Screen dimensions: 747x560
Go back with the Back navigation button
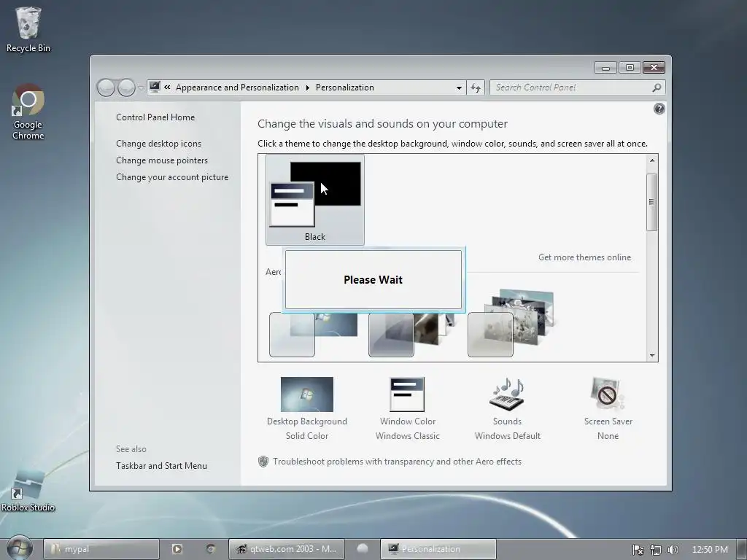(106, 87)
